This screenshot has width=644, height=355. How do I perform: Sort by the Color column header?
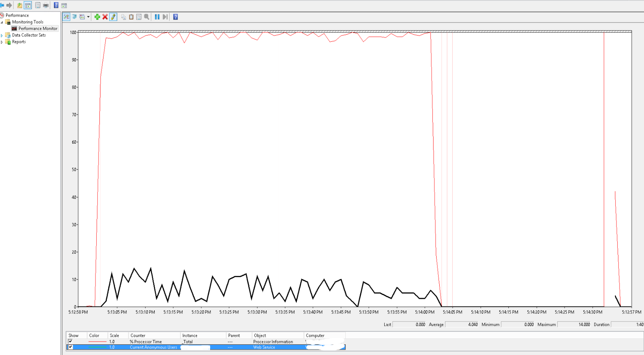pos(97,336)
